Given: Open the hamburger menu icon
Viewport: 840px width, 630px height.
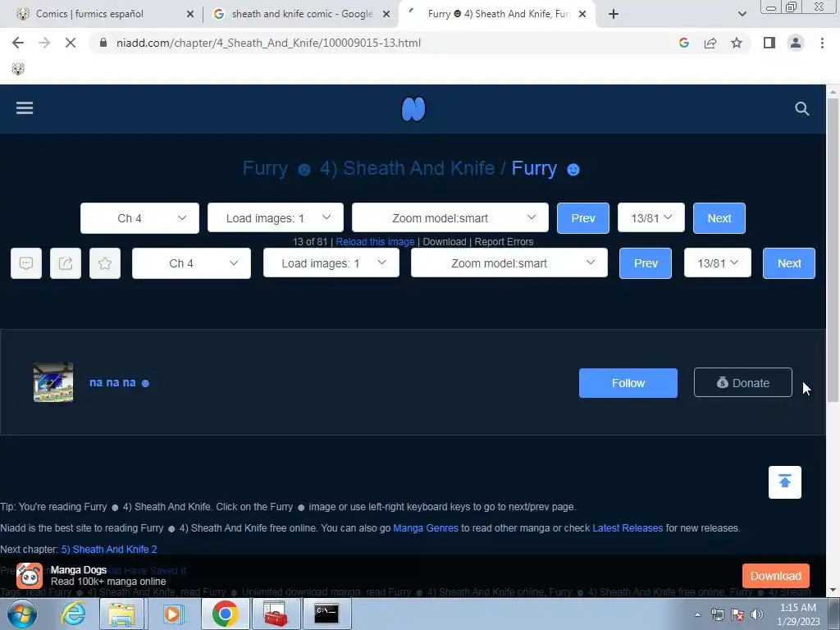Looking at the screenshot, I should click(x=25, y=108).
